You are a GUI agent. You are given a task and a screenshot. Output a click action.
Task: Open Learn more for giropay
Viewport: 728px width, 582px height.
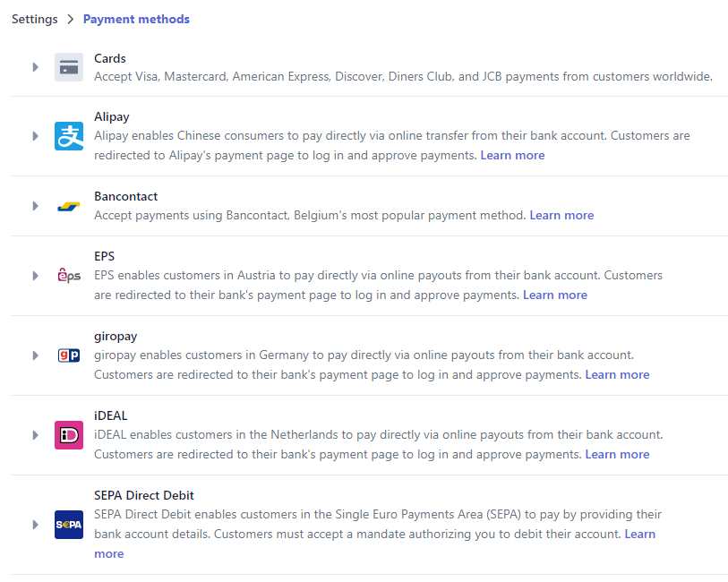[x=617, y=374]
